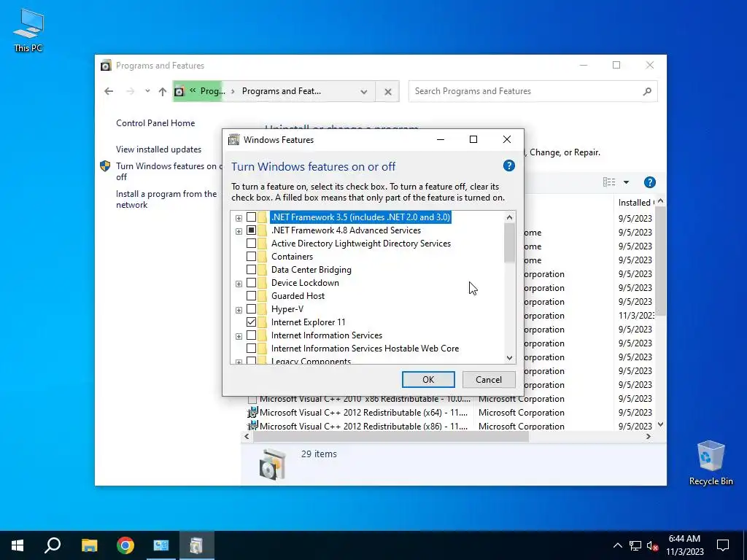Click the muted volume tray icon
747x560 pixels.
click(653, 545)
